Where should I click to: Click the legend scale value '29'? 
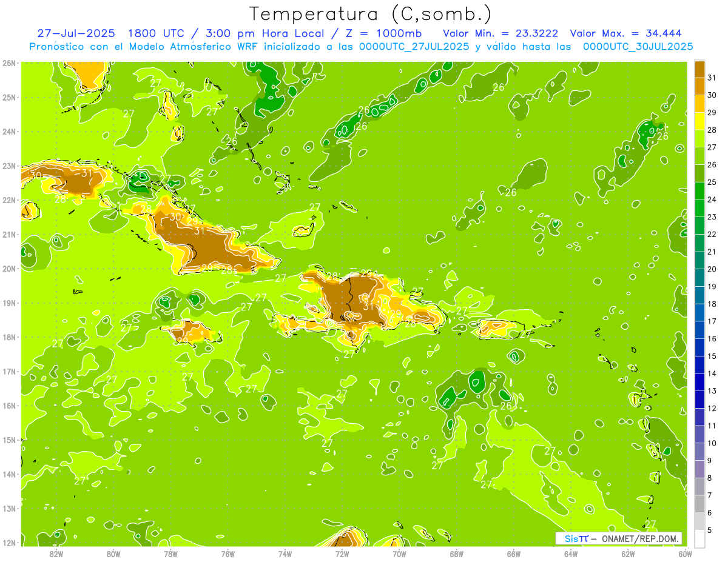(x=712, y=113)
